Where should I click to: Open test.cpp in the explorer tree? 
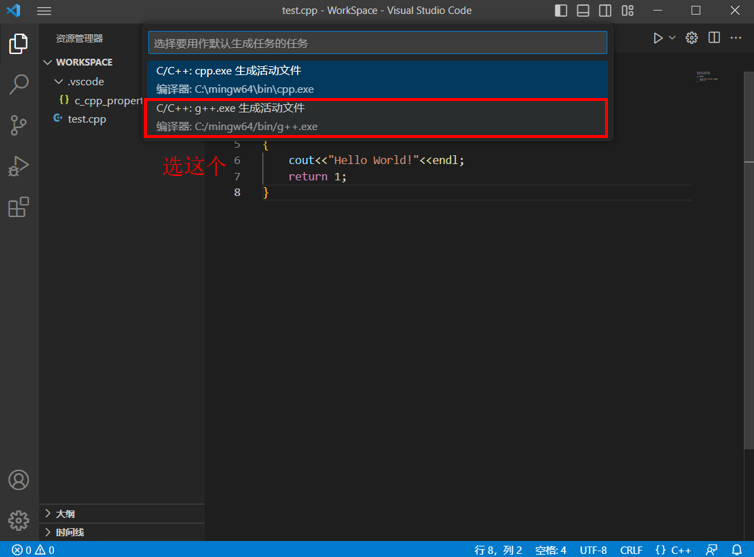(80, 119)
